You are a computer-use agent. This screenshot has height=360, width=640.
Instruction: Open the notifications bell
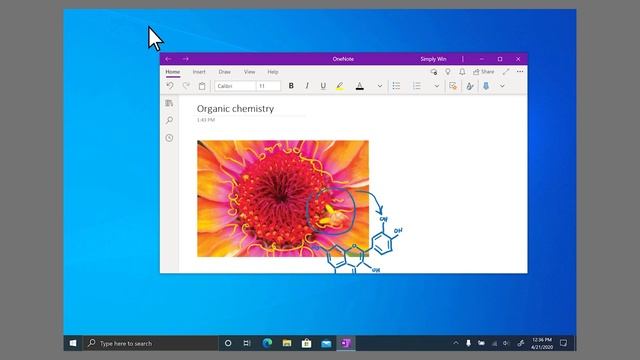coord(462,72)
